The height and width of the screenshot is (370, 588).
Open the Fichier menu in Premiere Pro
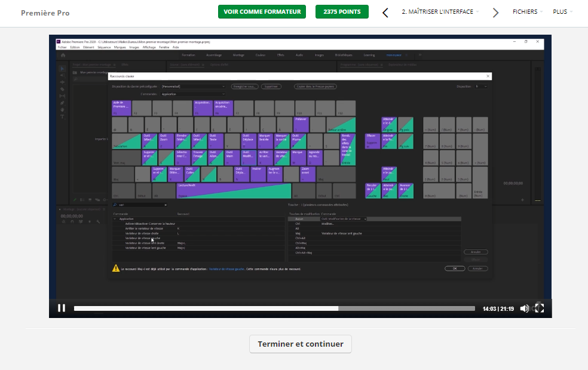(62, 47)
